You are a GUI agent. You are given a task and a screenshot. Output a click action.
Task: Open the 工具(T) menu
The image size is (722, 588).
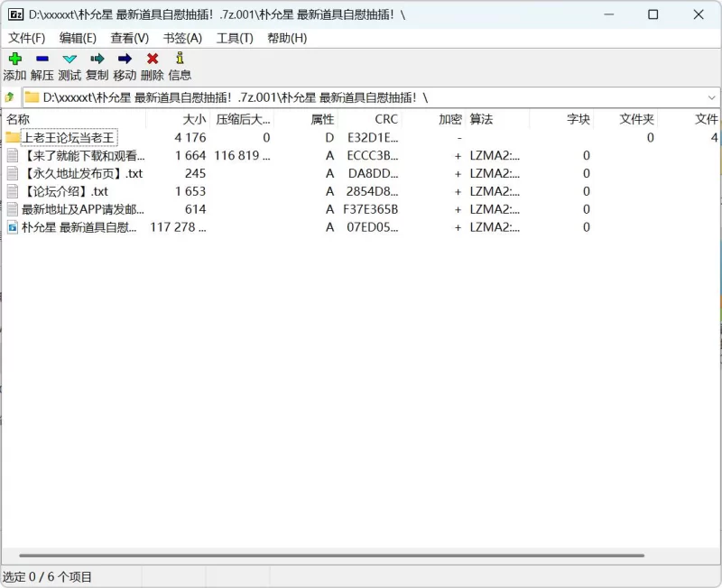(x=235, y=38)
